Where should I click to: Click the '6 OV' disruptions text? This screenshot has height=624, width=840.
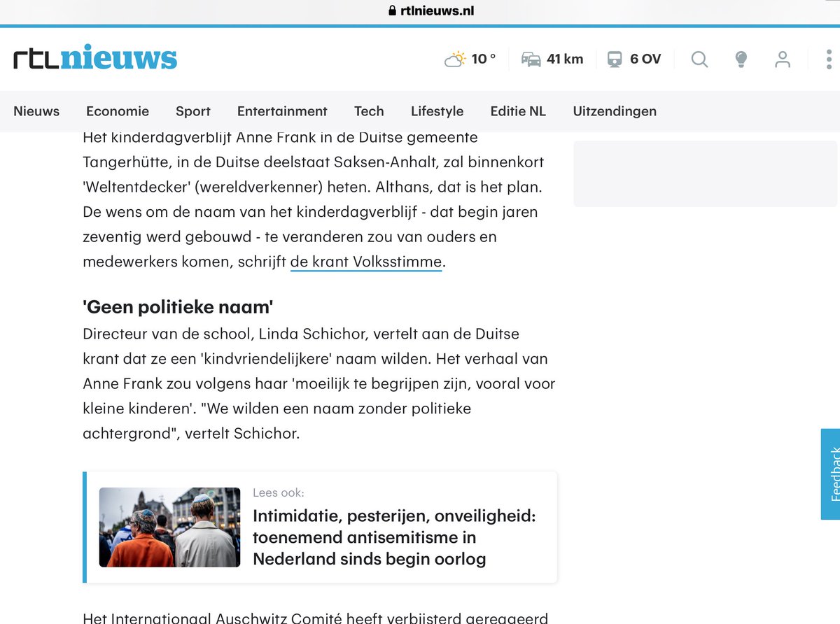(645, 59)
